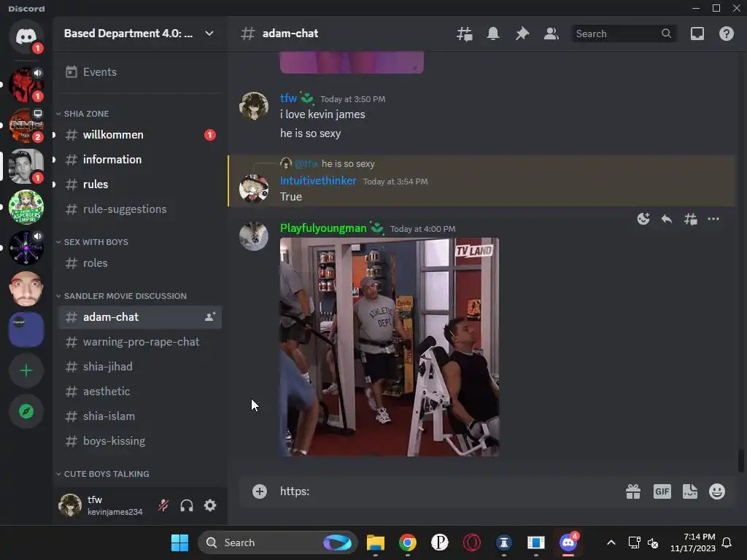
Task: Open notification settings bell in channel header
Action: point(493,34)
